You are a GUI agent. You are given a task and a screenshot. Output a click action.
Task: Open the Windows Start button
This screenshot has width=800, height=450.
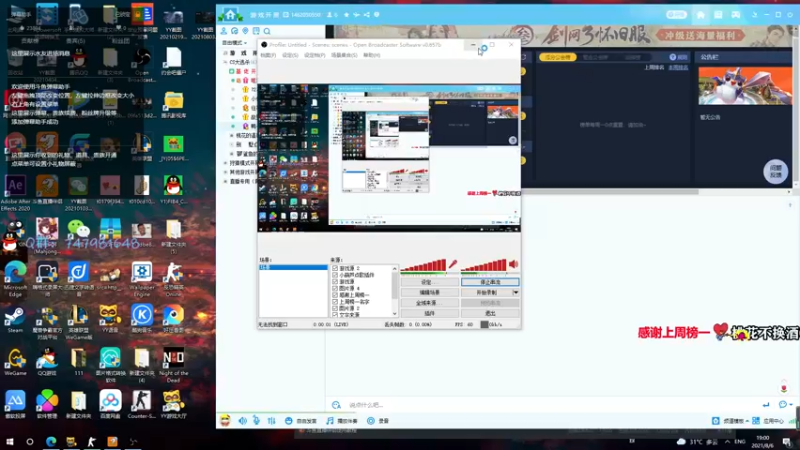coord(9,441)
